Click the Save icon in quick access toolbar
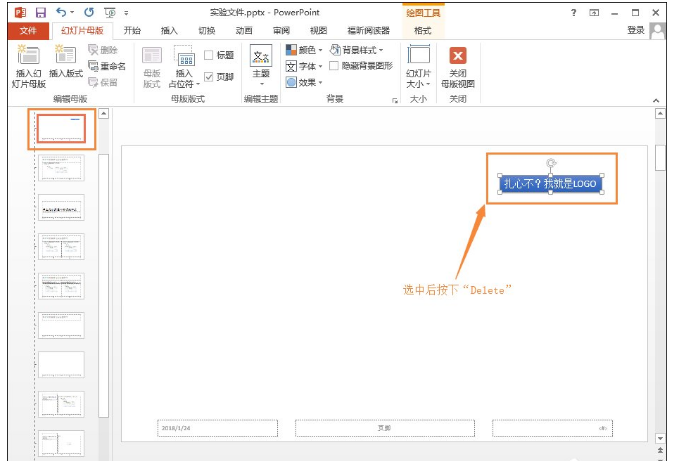This screenshot has height=461, width=679. [x=40, y=13]
